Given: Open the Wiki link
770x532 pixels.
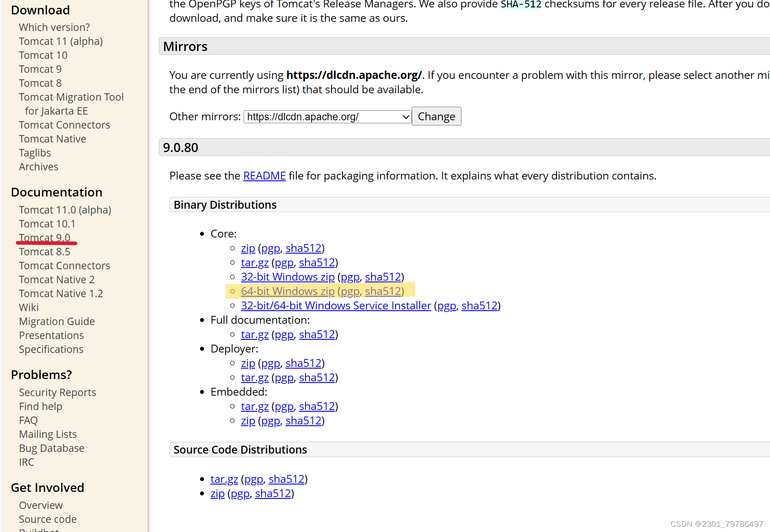Looking at the screenshot, I should [29, 307].
